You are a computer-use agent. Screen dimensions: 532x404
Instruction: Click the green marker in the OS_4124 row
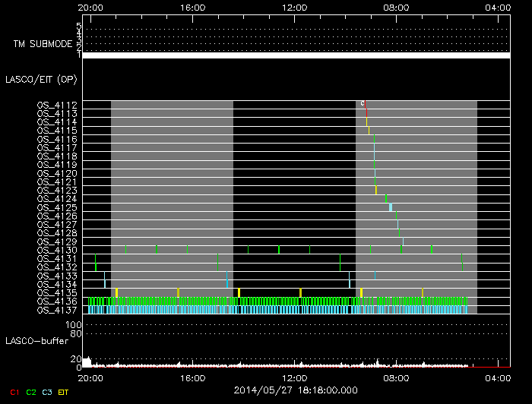(386, 198)
